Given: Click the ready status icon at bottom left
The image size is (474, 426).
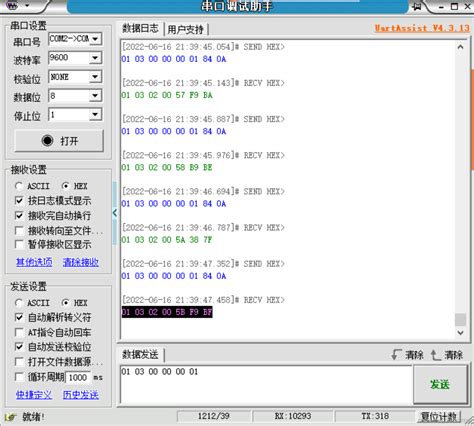Looking at the screenshot, I should 11,417.
